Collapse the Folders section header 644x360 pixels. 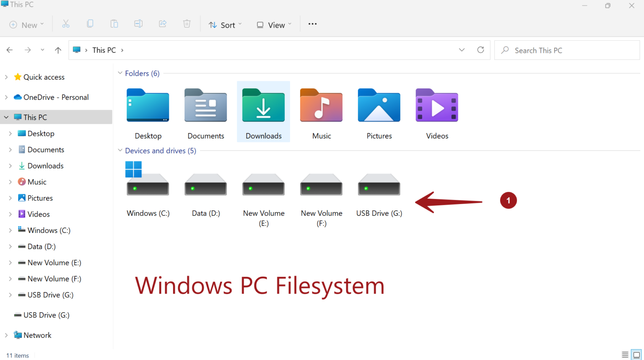120,73
